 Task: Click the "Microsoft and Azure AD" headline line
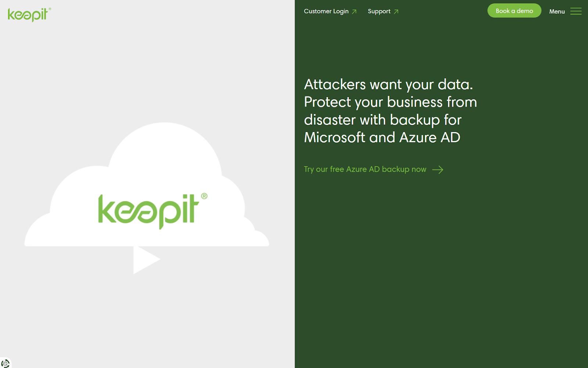pyautogui.click(x=382, y=137)
